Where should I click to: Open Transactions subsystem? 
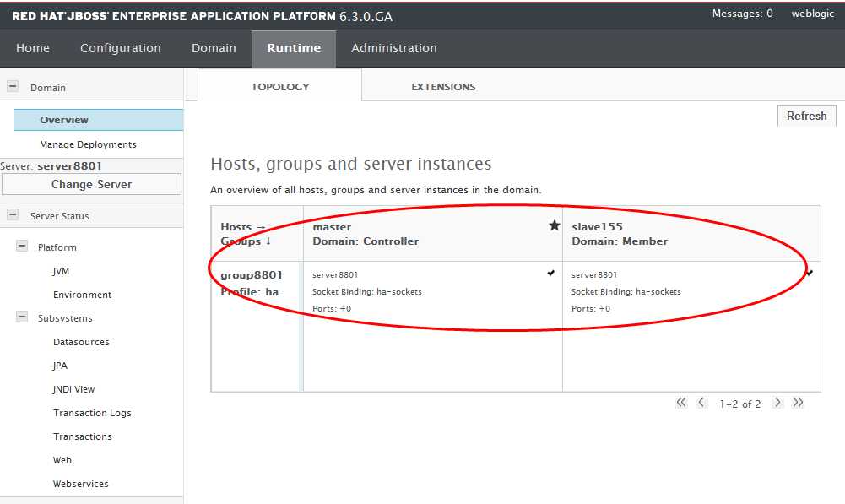pyautogui.click(x=82, y=436)
